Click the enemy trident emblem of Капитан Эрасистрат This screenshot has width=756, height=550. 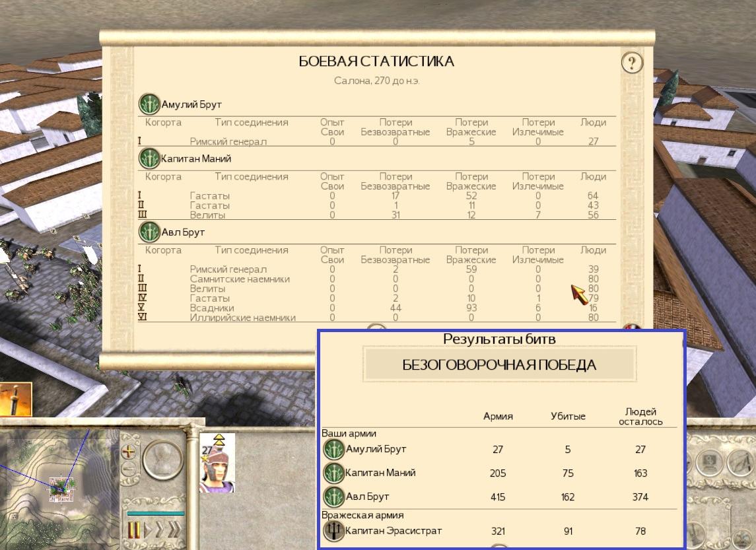click(x=333, y=532)
